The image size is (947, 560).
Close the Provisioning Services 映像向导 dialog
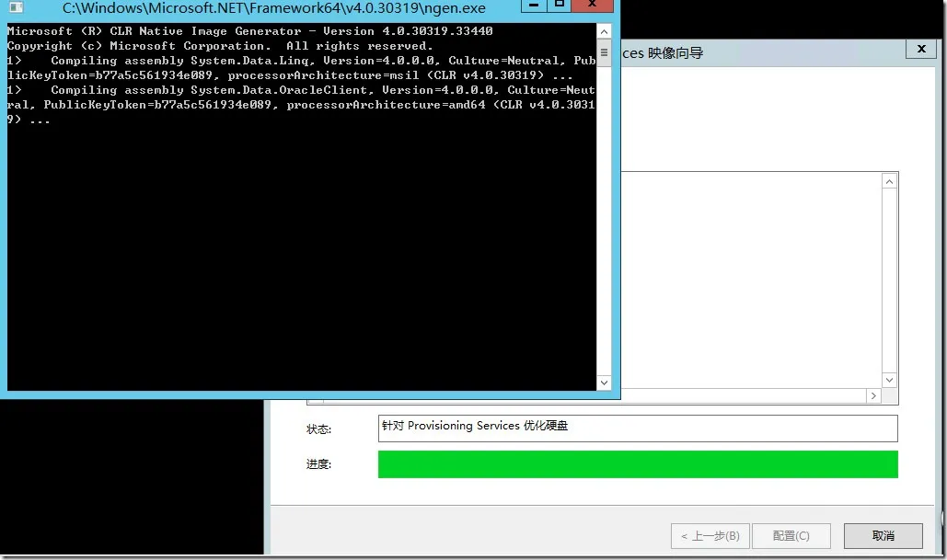[x=920, y=49]
